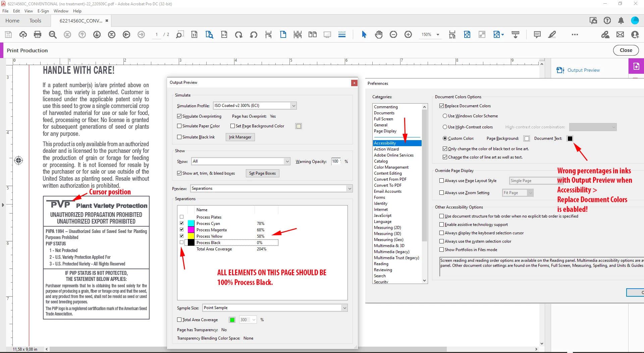
Task: Toggle Simulate Overprinting checkbox
Action: (x=179, y=116)
